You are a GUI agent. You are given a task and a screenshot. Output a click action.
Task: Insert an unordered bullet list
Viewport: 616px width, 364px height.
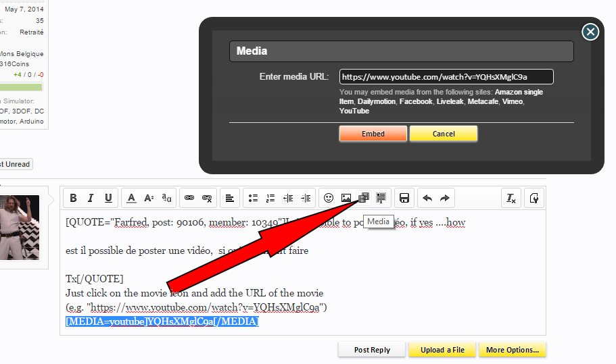click(x=253, y=198)
